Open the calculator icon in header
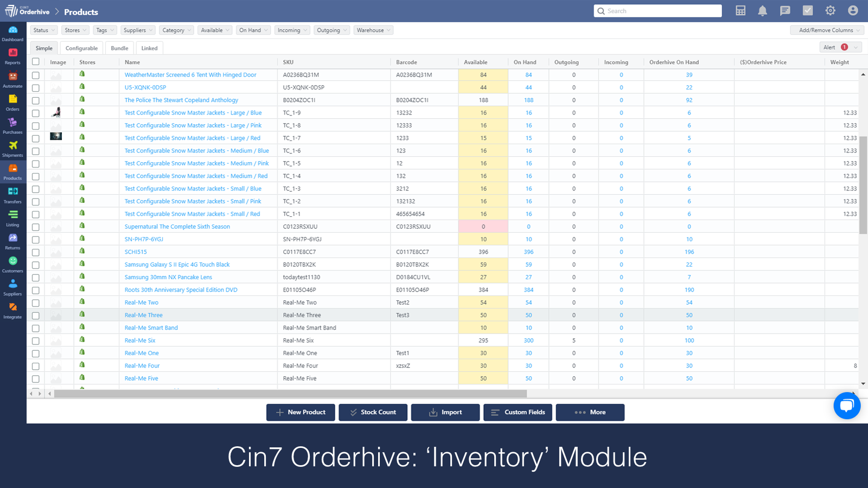Screen dimensions: 868x488 741,11
